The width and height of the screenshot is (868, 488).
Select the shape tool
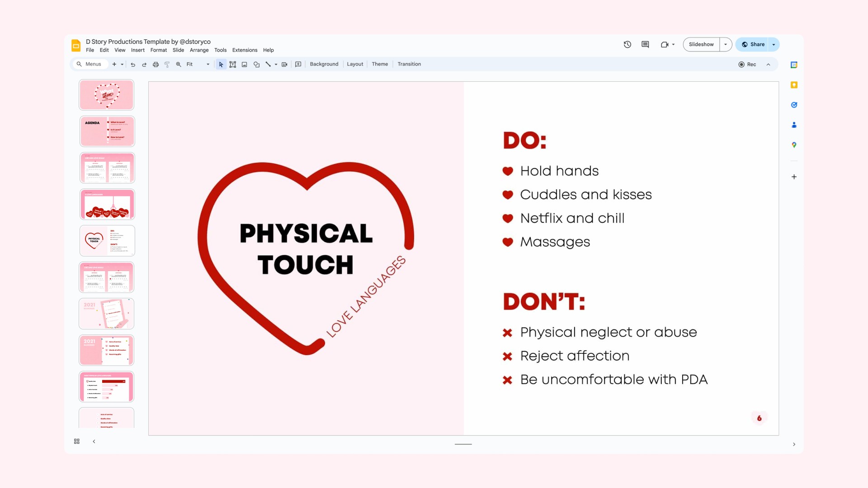(x=256, y=65)
